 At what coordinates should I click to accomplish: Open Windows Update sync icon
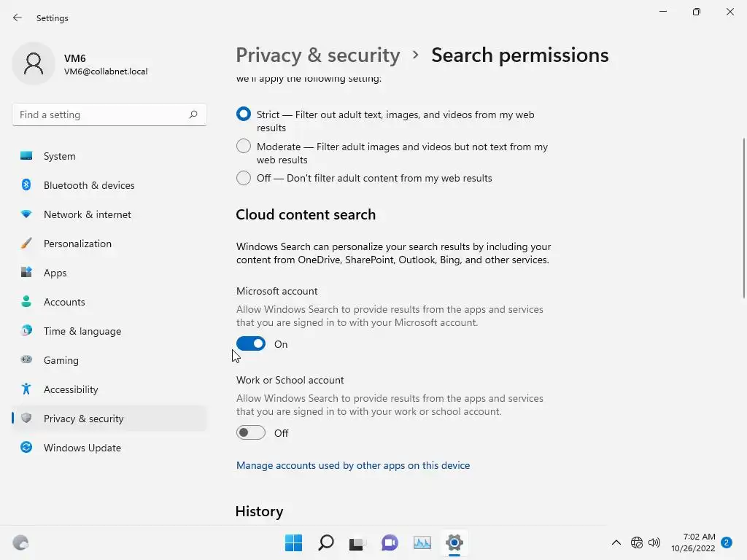click(26, 448)
